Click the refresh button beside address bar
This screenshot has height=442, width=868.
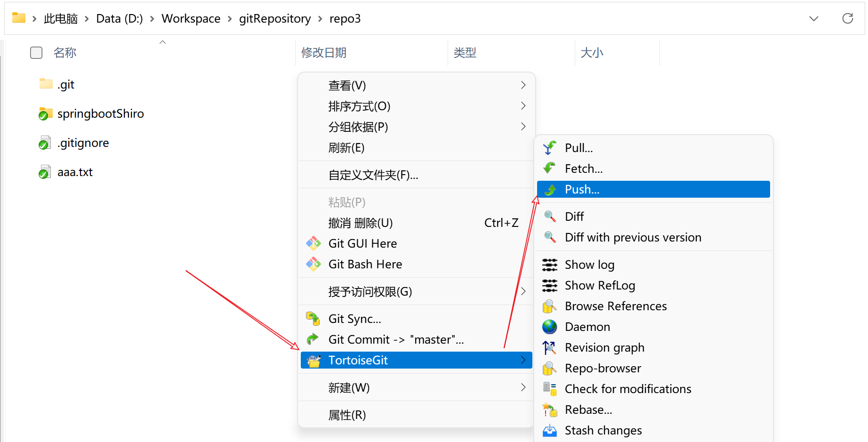pos(847,19)
